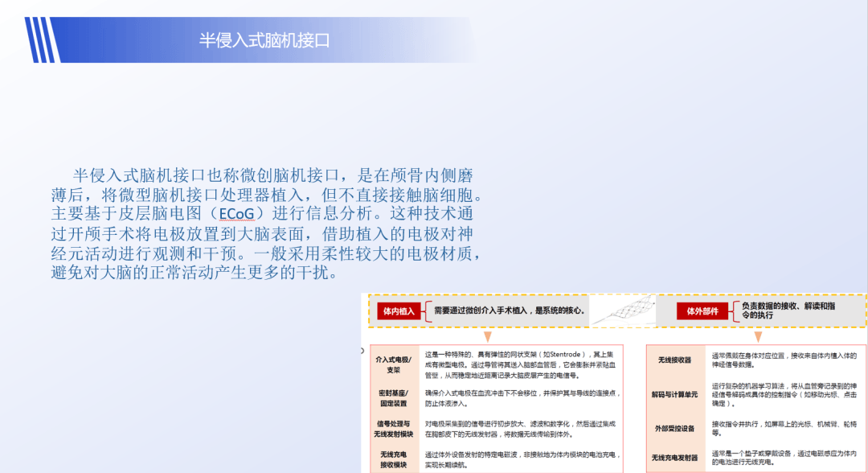868x473 pixels.
Task: Click the body paragraph starting 半侵入式脑机接口也称微创
Action: coord(268,224)
